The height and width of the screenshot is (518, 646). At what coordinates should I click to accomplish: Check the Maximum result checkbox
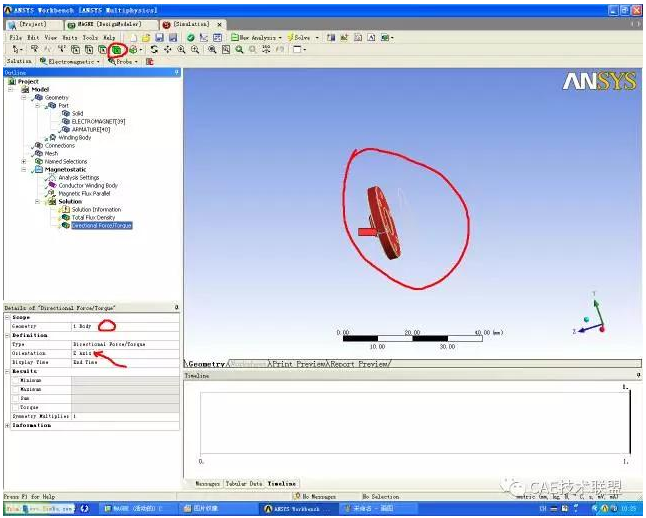[x=16, y=389]
